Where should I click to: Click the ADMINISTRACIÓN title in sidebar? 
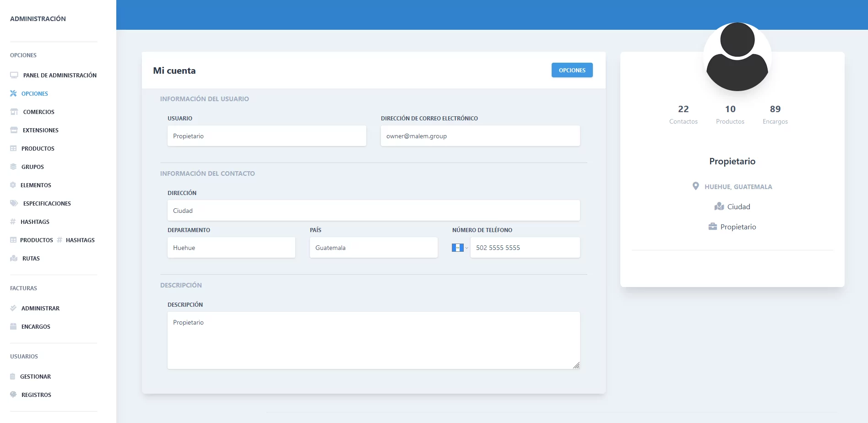tap(38, 19)
